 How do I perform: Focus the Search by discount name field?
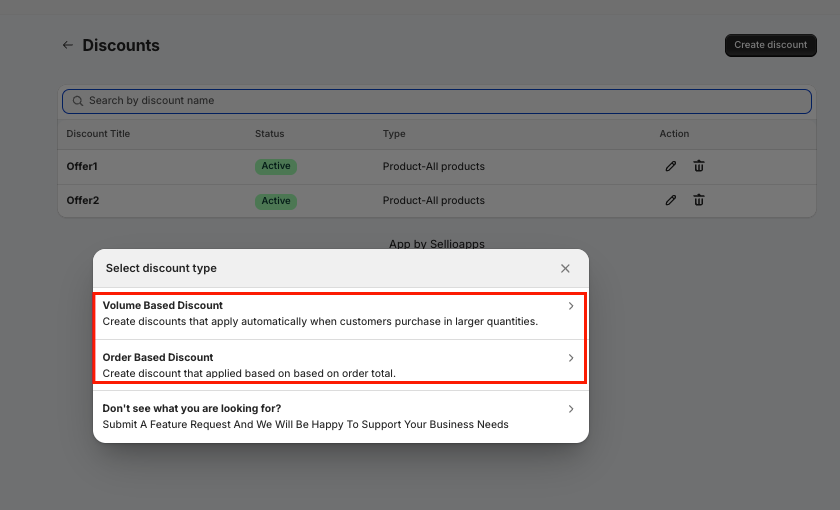pos(440,101)
